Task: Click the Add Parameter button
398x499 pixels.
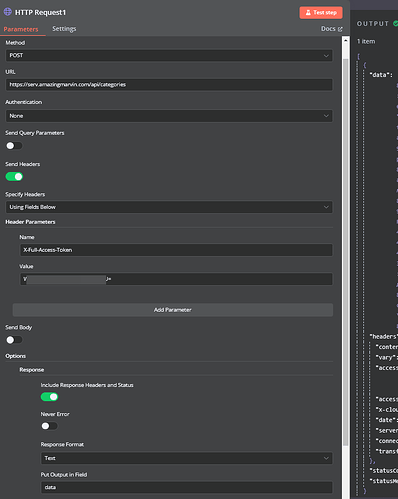Action: pyautogui.click(x=173, y=310)
